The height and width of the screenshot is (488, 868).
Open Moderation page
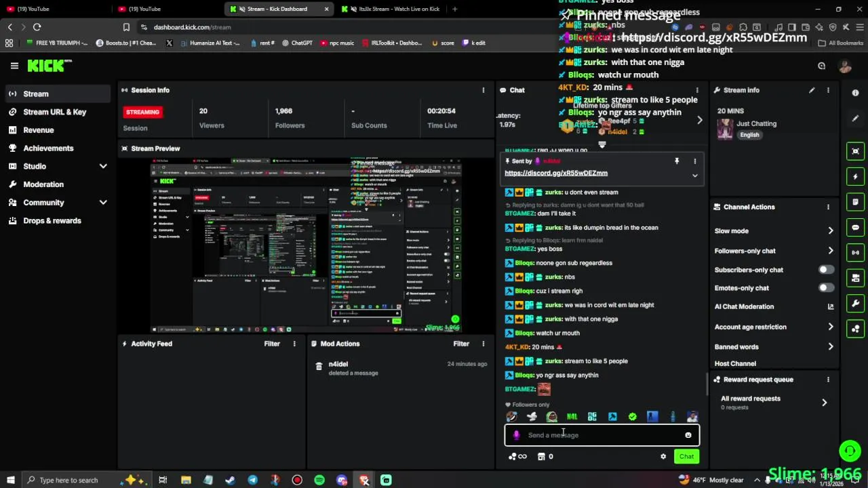(57, 184)
